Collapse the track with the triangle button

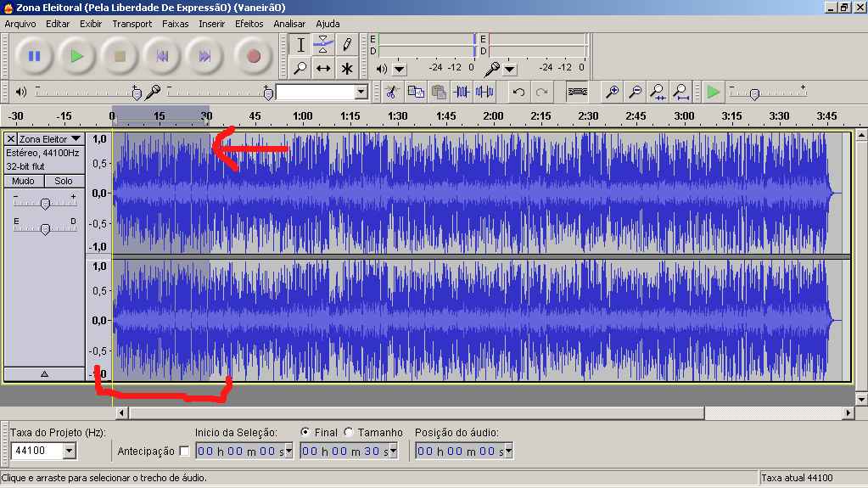click(x=44, y=374)
